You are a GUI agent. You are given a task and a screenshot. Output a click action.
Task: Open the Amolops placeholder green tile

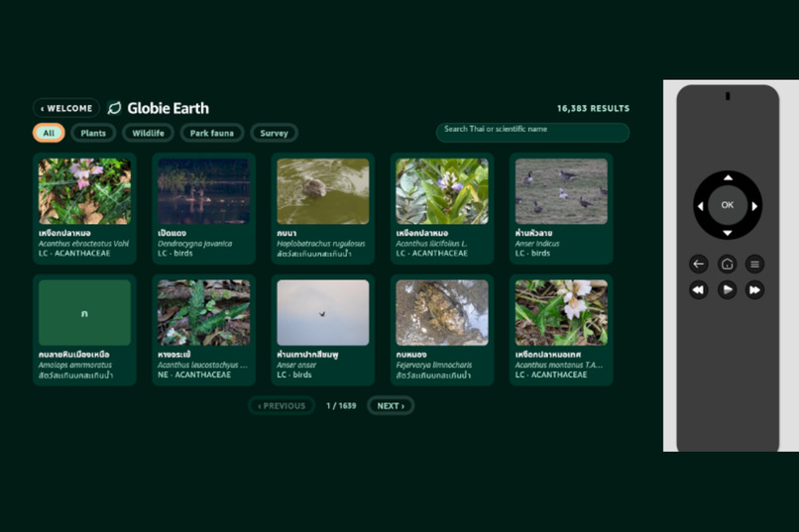click(x=84, y=313)
